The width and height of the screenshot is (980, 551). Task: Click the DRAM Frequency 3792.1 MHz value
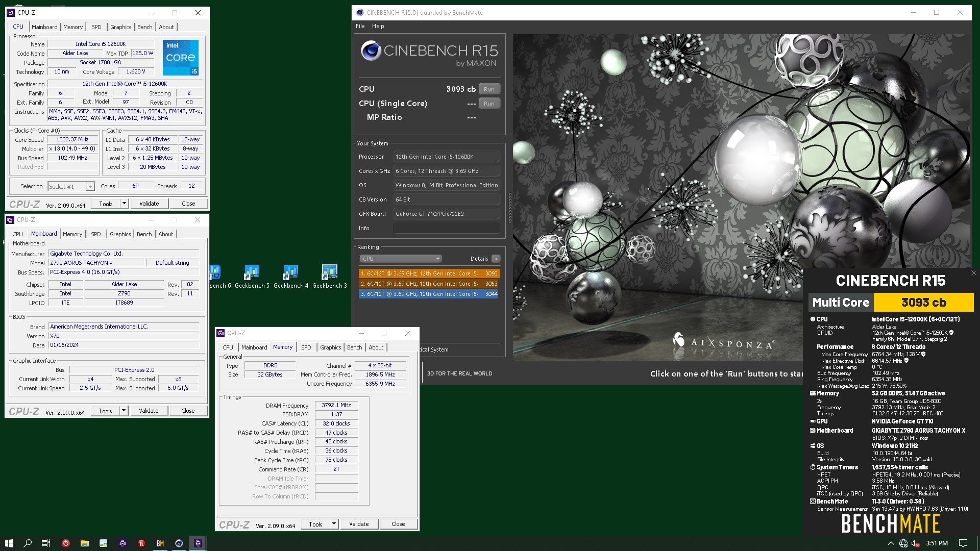click(x=336, y=406)
